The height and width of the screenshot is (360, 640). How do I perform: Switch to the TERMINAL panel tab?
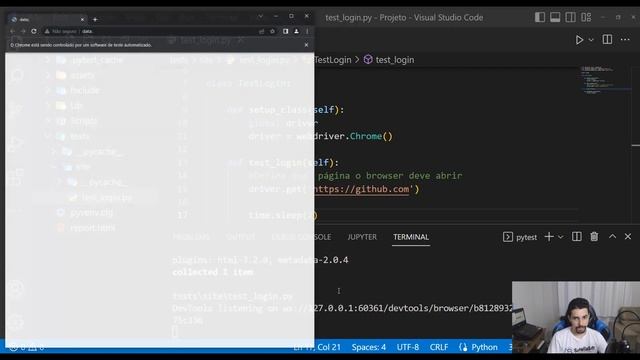(x=411, y=237)
